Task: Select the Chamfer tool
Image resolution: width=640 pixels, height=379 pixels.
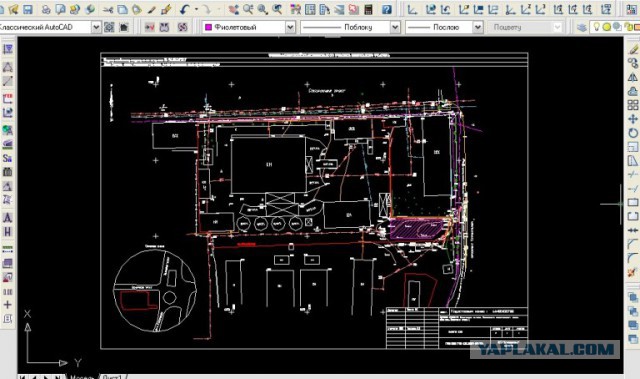Action: pos(633,244)
